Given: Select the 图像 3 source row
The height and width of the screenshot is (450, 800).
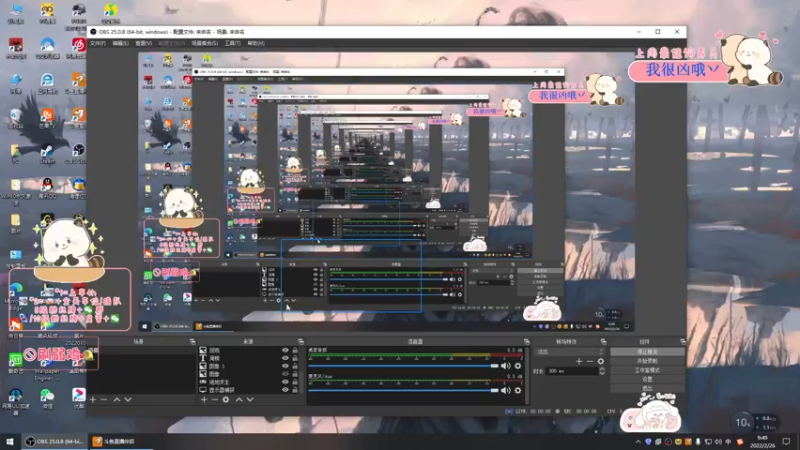Looking at the screenshot, I should (248, 366).
